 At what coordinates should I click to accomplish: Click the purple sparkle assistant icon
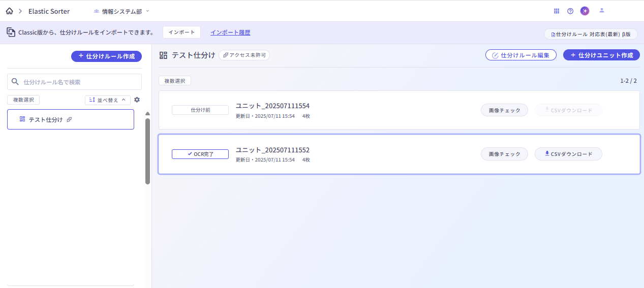tap(585, 11)
